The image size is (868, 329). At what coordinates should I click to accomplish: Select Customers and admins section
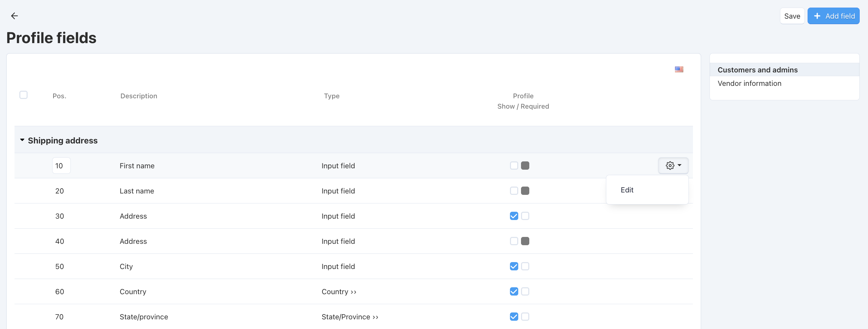758,70
